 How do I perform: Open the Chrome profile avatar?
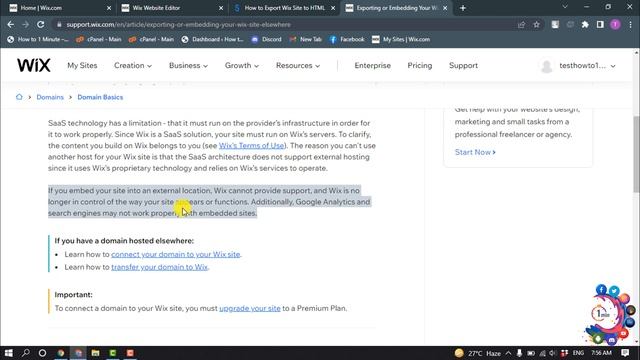615,24
